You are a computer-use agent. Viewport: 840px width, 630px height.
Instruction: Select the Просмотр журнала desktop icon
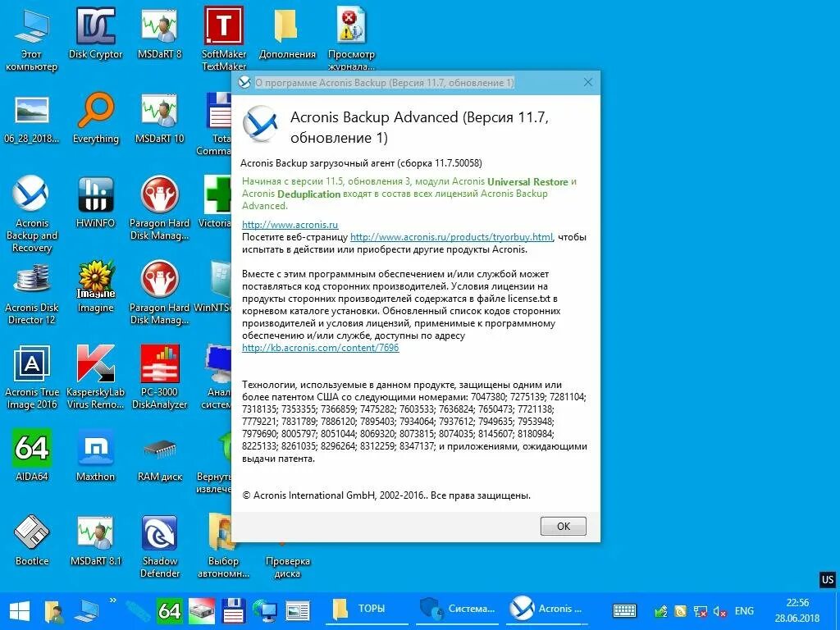pos(351,39)
